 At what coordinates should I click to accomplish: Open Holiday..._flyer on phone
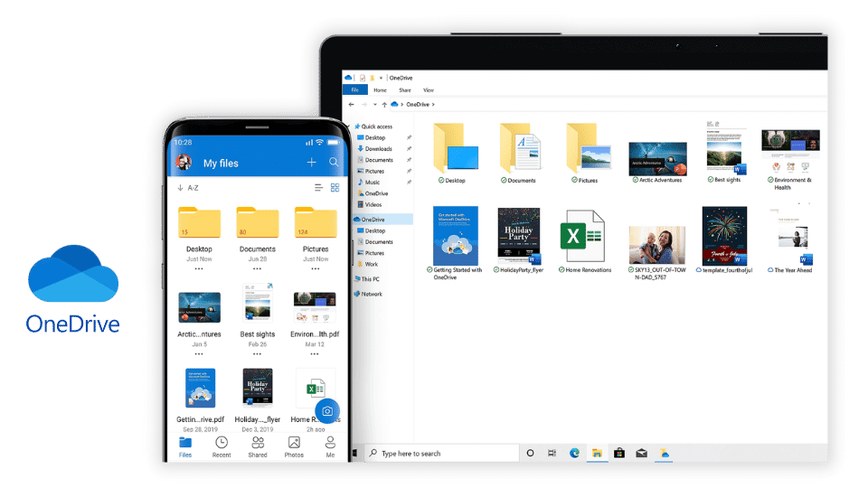258,389
